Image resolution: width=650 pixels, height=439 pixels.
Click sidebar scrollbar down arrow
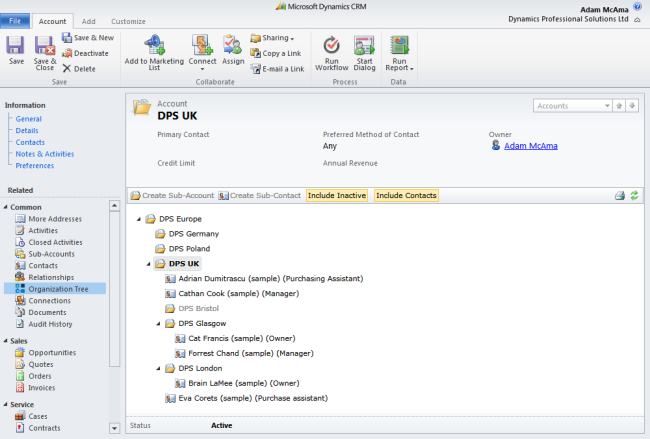pos(115,428)
